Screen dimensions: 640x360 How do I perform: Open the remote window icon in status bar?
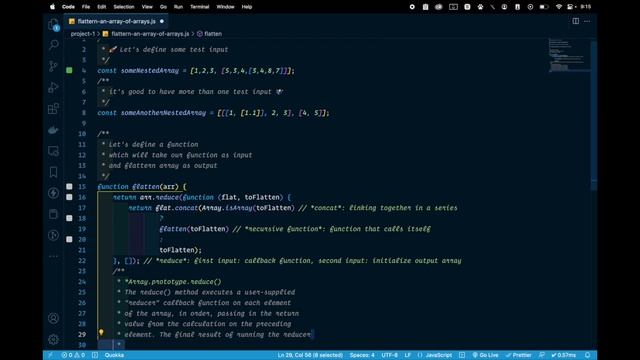click(50, 355)
